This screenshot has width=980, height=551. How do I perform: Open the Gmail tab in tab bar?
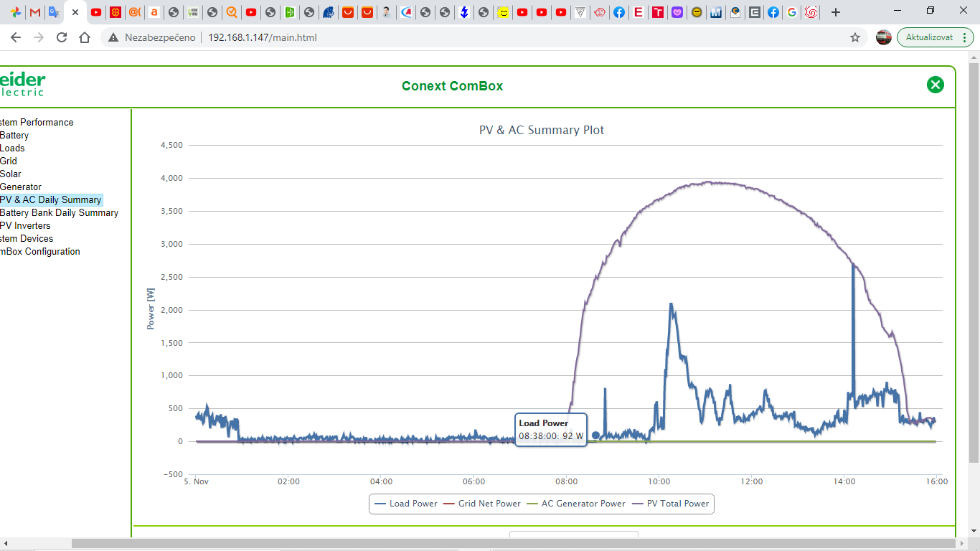tap(34, 12)
